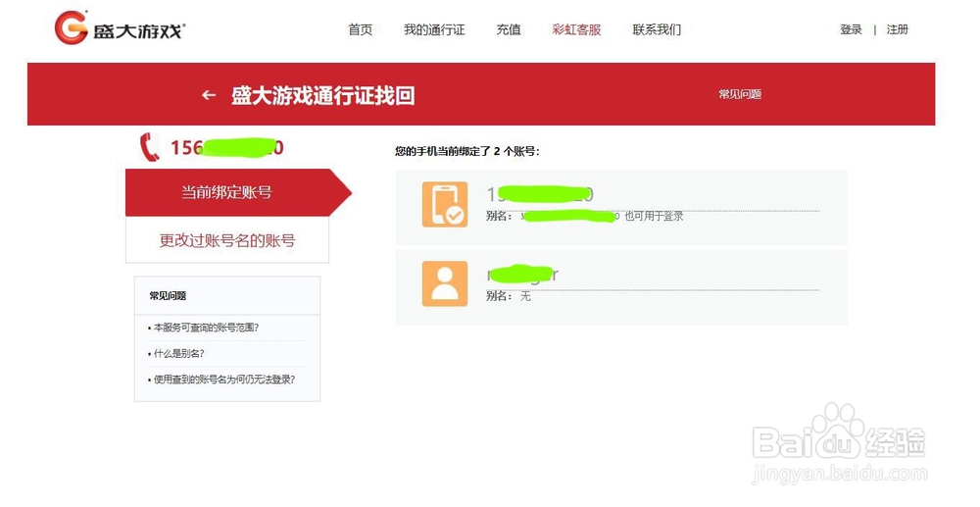Viewport: 980px width, 507px height.
Task: Select the phone account icon with checkmark
Action: pos(445,204)
